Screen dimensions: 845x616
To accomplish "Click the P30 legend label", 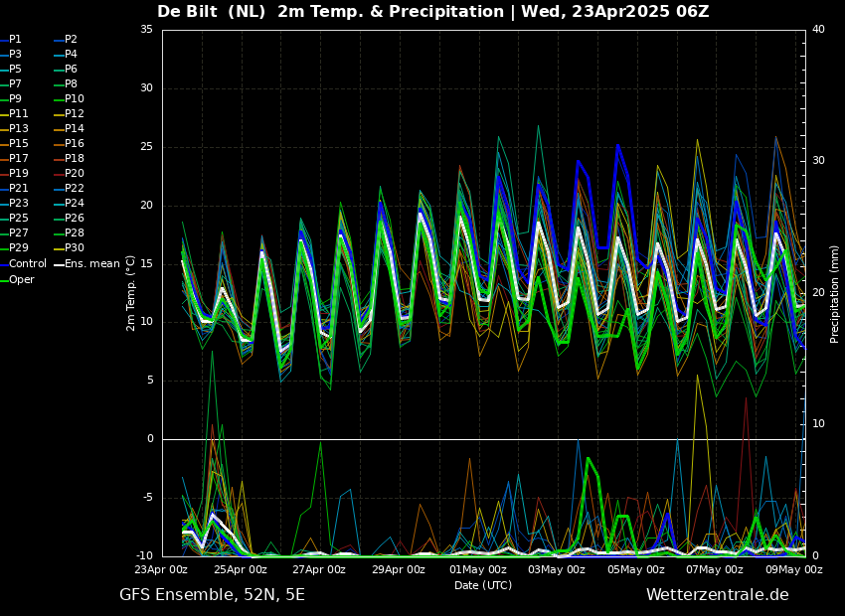I will (75, 248).
